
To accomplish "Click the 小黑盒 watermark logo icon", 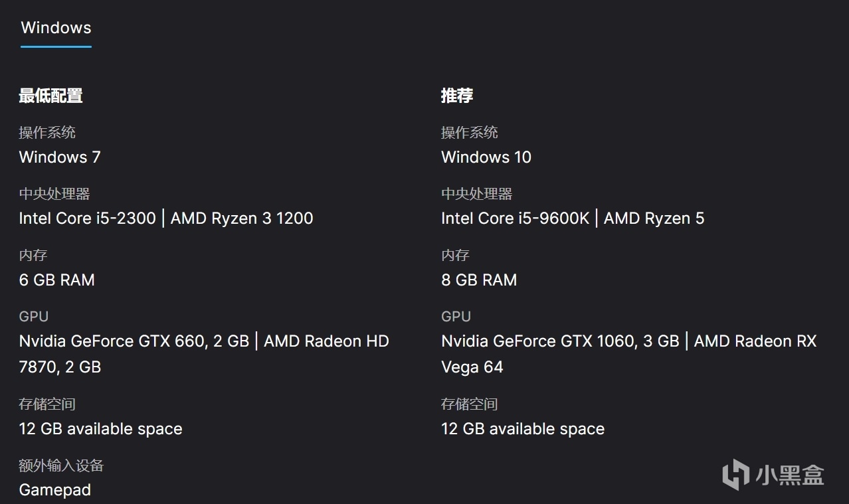I will (x=735, y=474).
